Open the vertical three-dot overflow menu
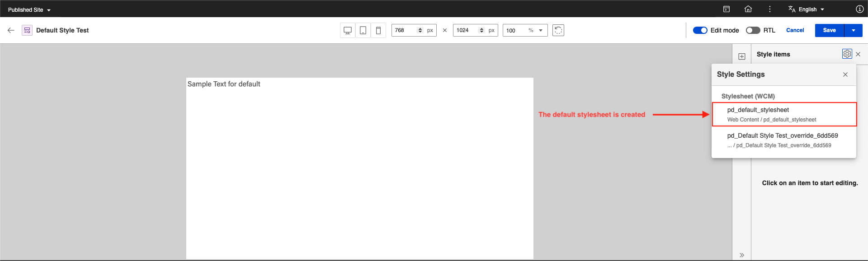The width and height of the screenshot is (868, 261). click(x=770, y=9)
